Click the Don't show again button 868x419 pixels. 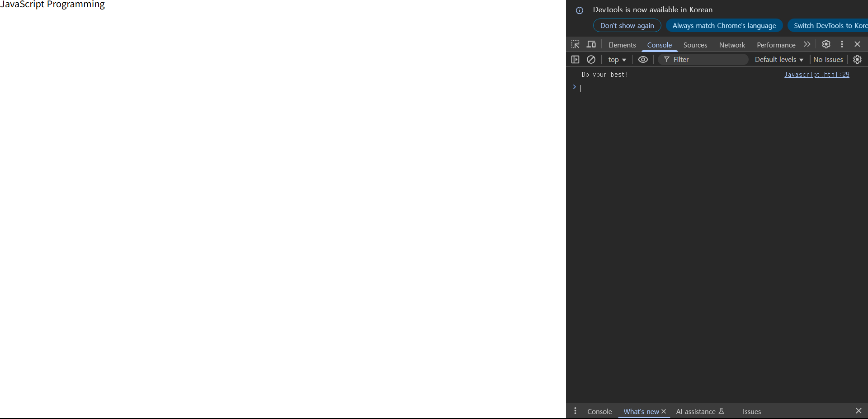point(627,26)
